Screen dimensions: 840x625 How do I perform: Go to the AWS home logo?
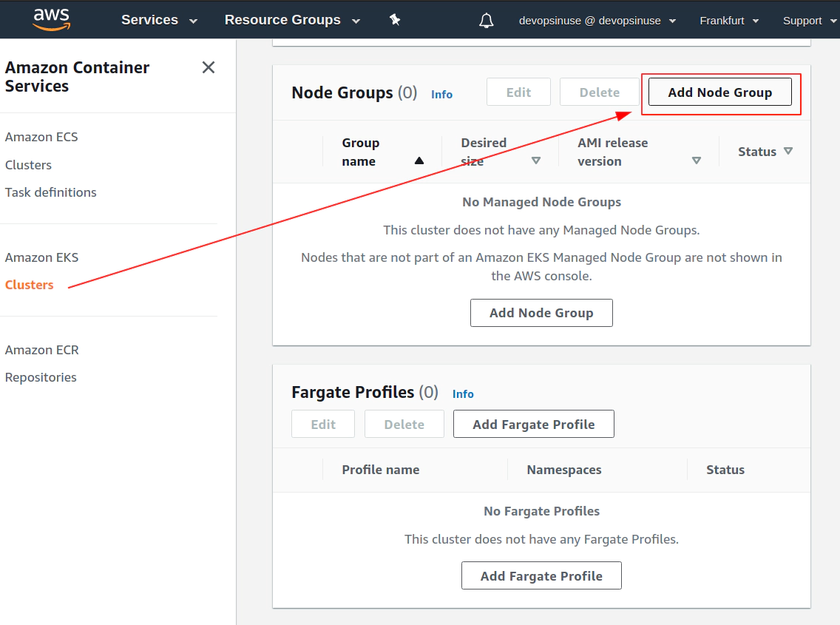pyautogui.click(x=52, y=20)
